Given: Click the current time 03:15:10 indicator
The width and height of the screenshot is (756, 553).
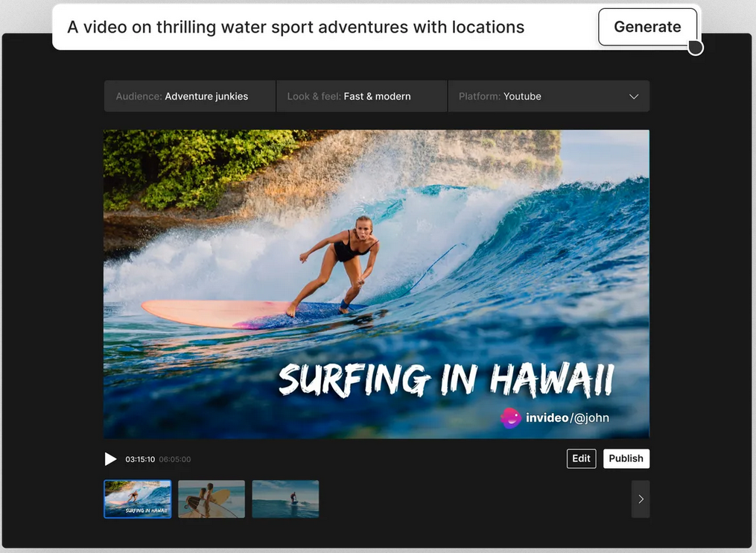Looking at the screenshot, I should [x=140, y=459].
